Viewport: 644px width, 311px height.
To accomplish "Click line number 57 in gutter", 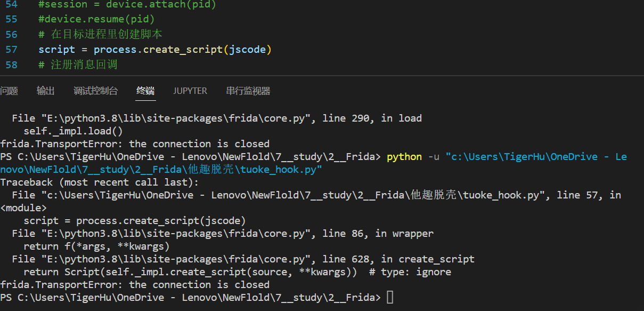I will click(x=11, y=50).
